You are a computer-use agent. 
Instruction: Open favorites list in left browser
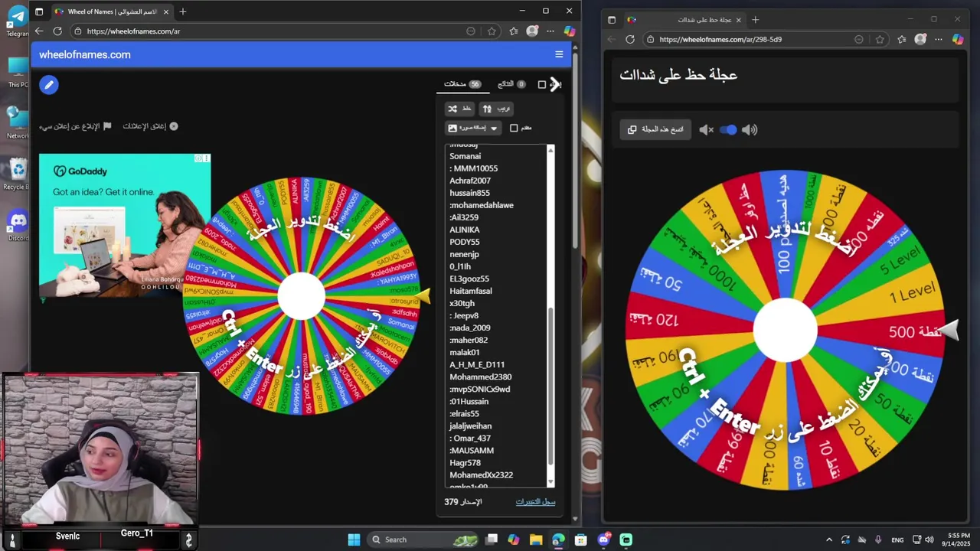pos(513,31)
